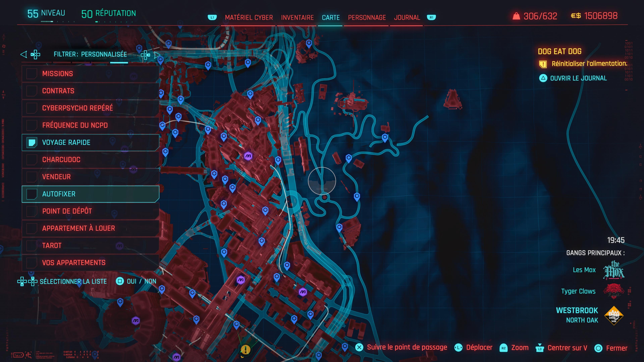644x362 pixels.
Task: Open the JOURNAL tab
Action: 407,17
